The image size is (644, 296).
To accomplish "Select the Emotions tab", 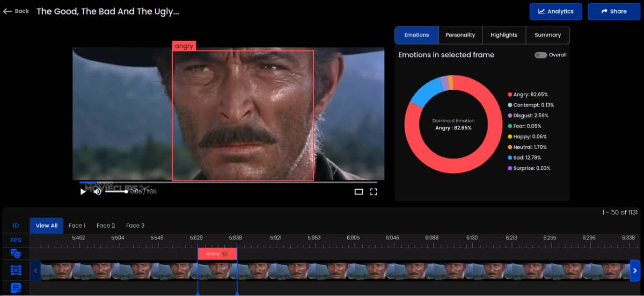I will (416, 35).
